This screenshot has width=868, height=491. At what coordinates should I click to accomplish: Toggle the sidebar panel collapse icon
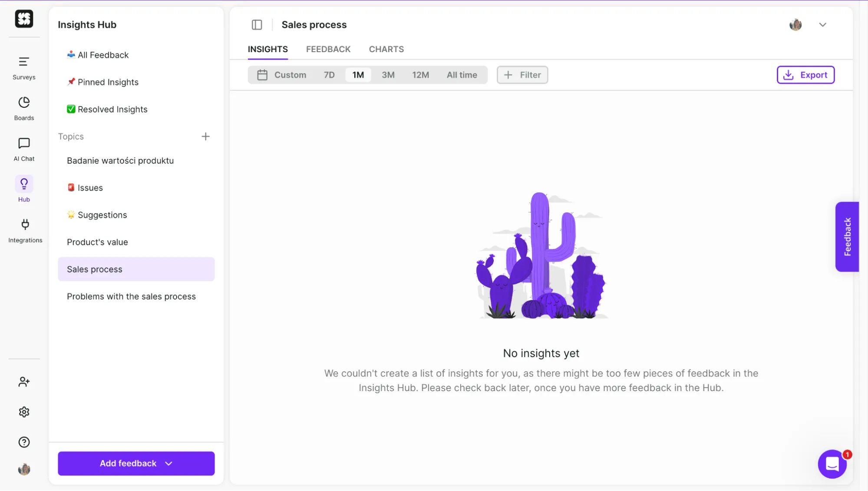257,25
